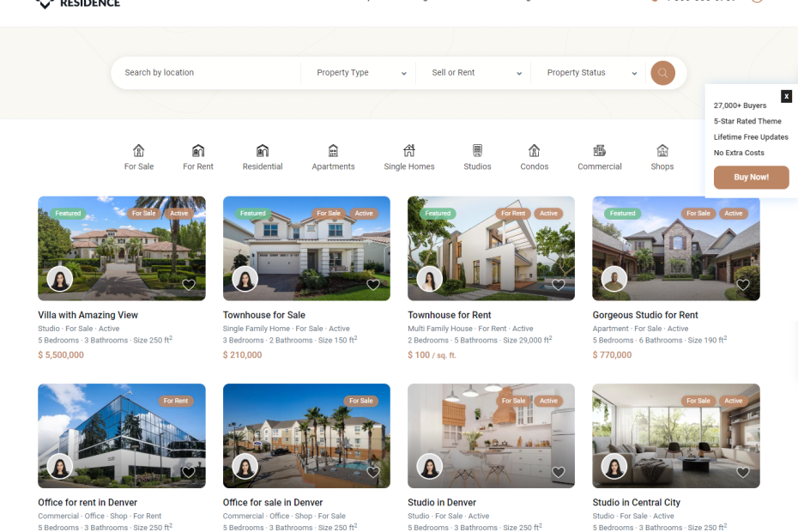The width and height of the screenshot is (798, 532).
Task: Open the Studio in Denver title link
Action: tap(442, 503)
